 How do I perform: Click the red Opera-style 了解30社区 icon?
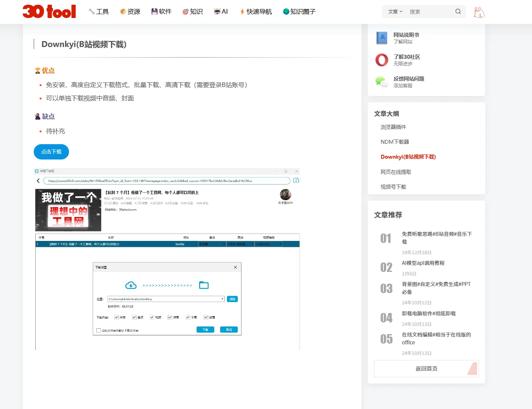pyautogui.click(x=382, y=60)
